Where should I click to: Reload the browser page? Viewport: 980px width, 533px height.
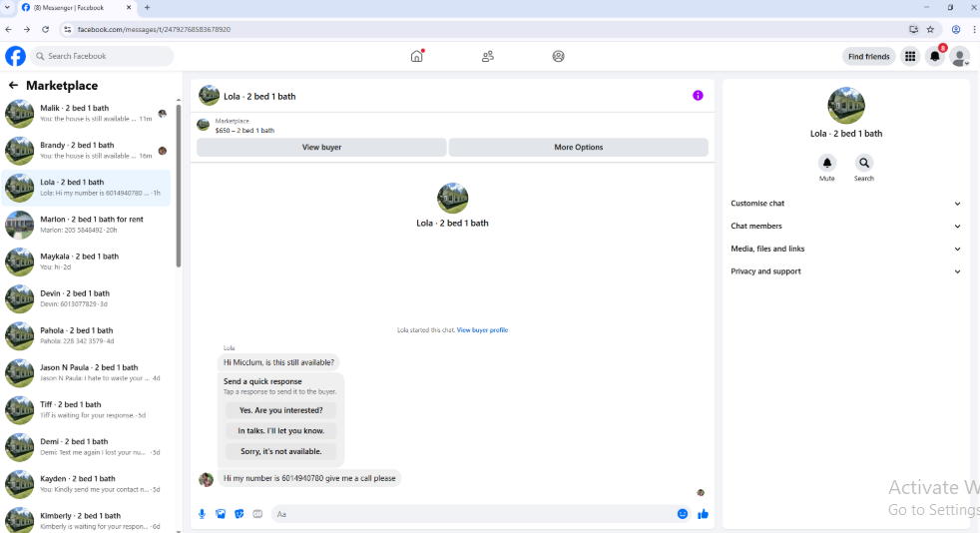pyautogui.click(x=46, y=29)
